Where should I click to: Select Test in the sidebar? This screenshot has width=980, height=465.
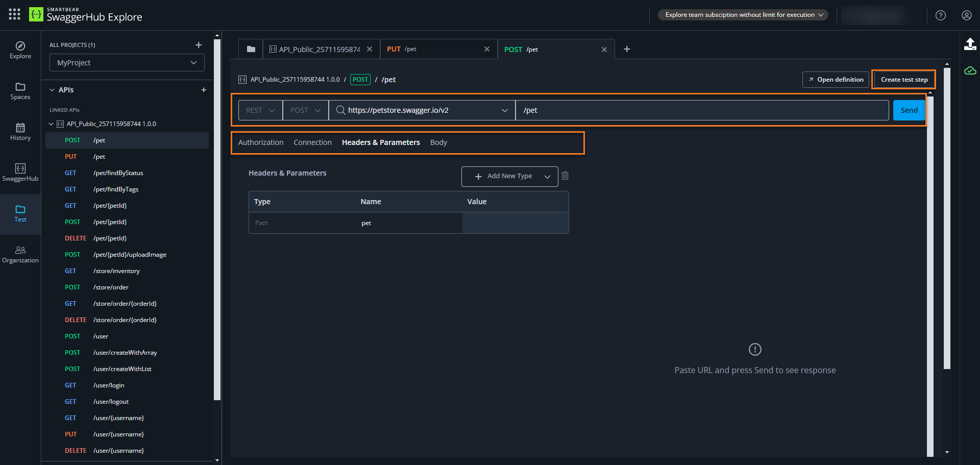click(20, 214)
